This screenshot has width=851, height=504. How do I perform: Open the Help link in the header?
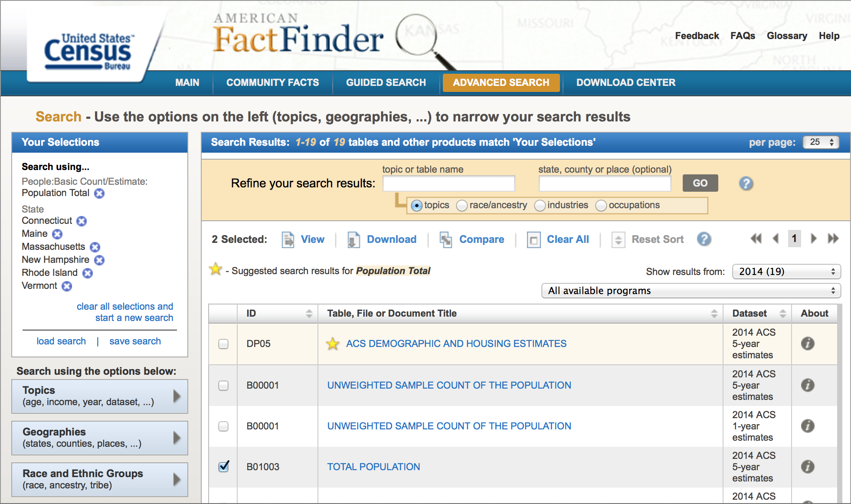829,36
